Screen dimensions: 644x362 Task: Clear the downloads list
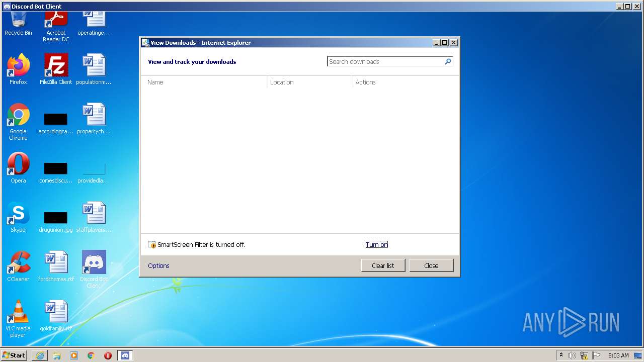(383, 265)
